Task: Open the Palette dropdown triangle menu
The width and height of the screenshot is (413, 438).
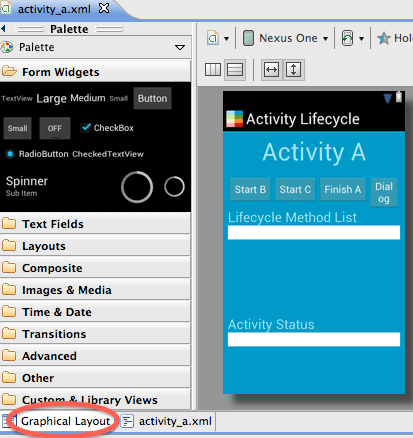Action: coord(180,47)
